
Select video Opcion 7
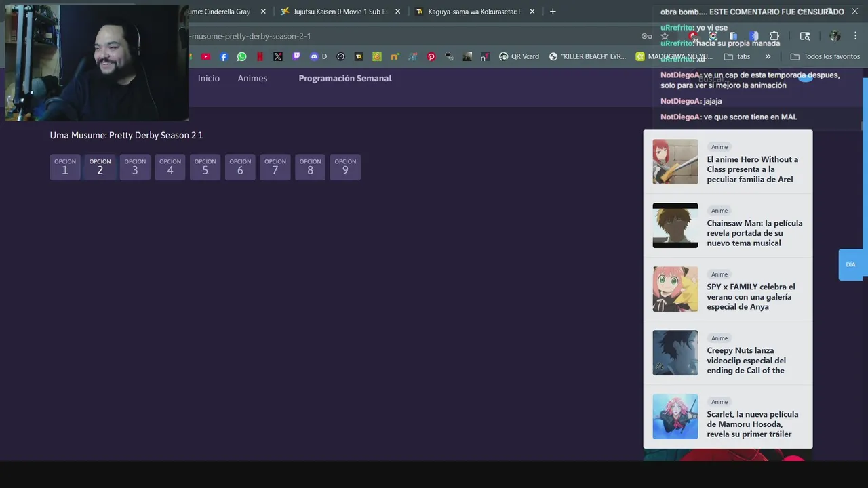pos(275,167)
